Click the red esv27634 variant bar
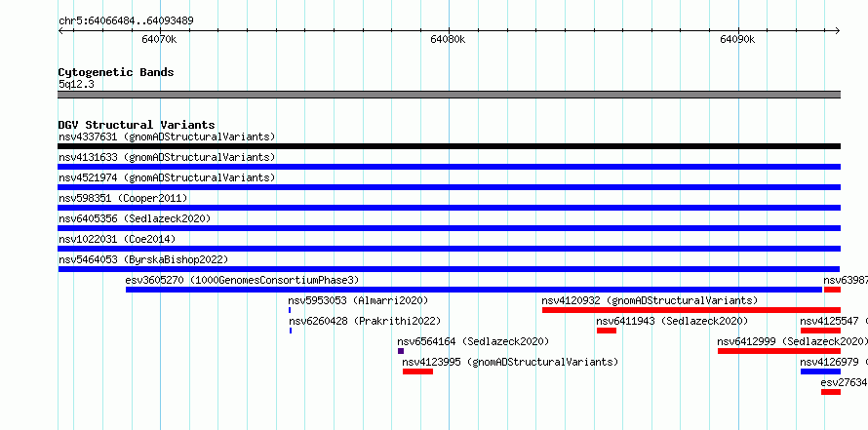This screenshot has width=868, height=430. point(831,392)
